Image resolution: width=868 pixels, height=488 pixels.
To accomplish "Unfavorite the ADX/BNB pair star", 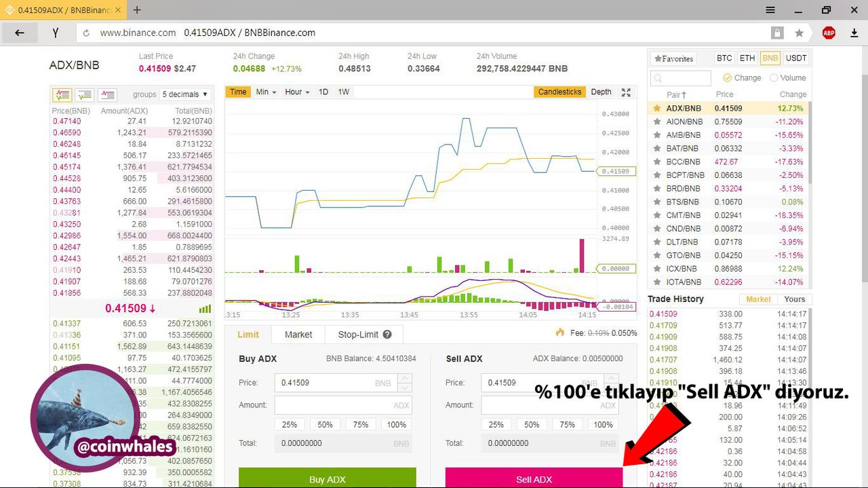I will pyautogui.click(x=656, y=108).
